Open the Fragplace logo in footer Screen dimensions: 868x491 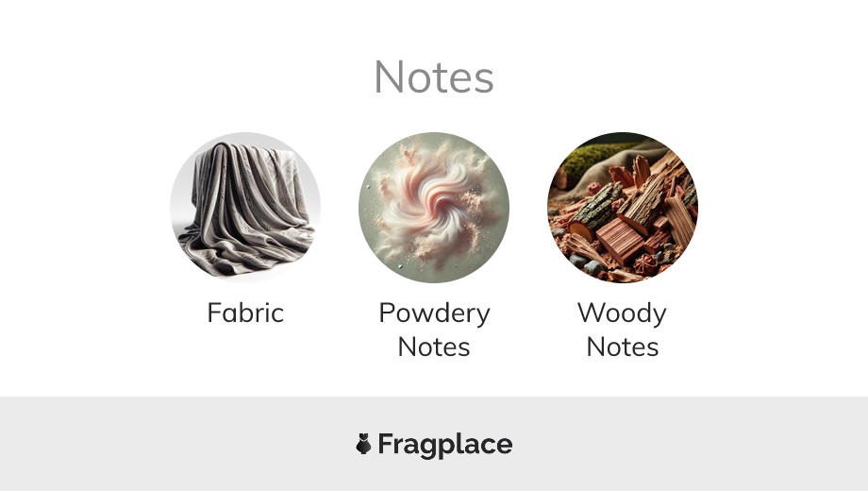click(434, 445)
